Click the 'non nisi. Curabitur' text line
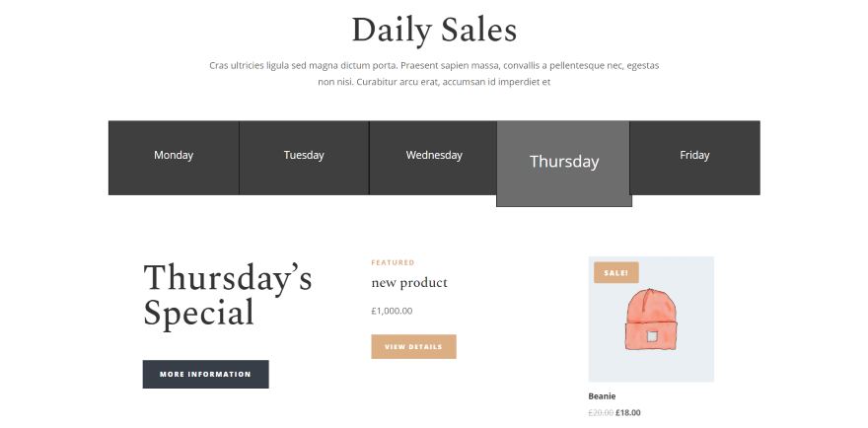 coord(434,82)
